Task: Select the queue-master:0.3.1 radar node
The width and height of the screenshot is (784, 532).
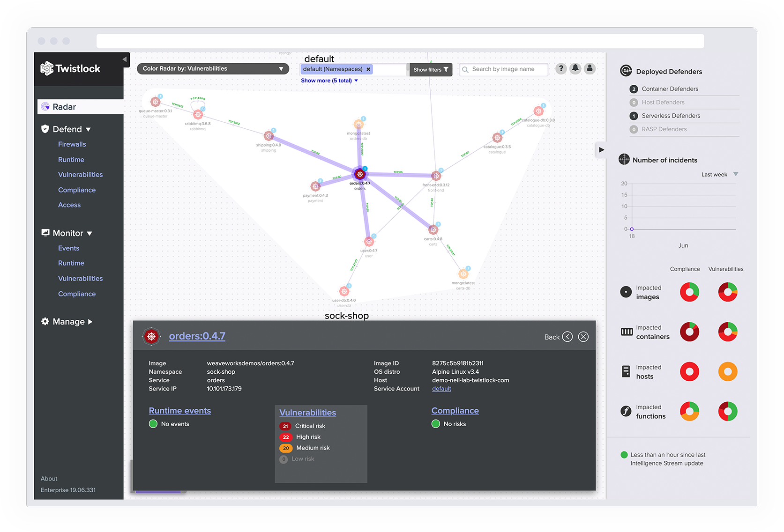Action: coord(155,102)
